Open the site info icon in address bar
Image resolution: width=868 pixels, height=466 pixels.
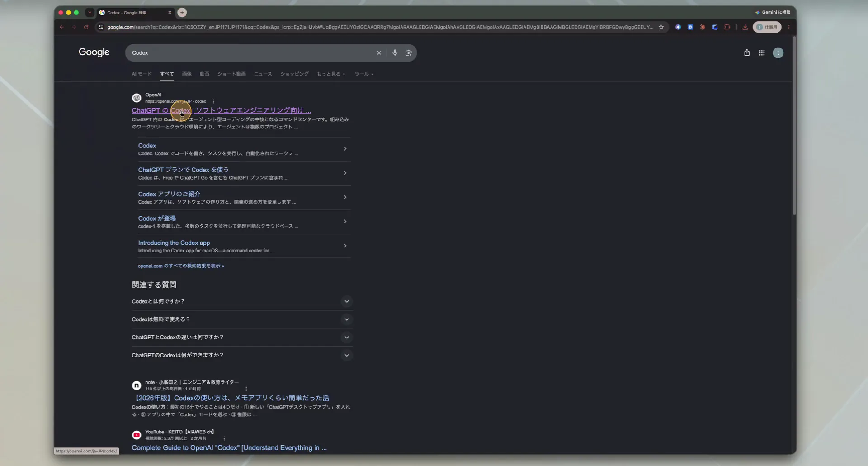coord(101,27)
